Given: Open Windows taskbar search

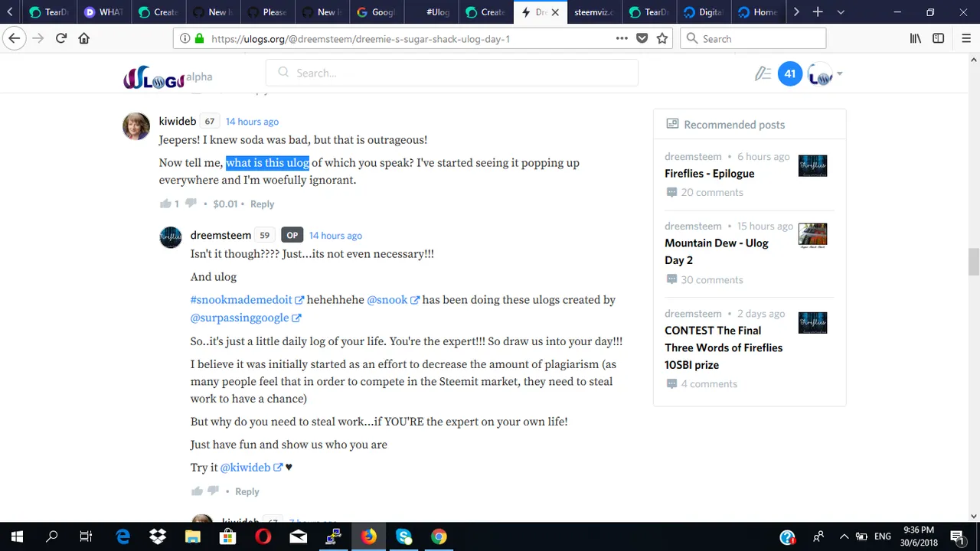Looking at the screenshot, I should pos(52,536).
